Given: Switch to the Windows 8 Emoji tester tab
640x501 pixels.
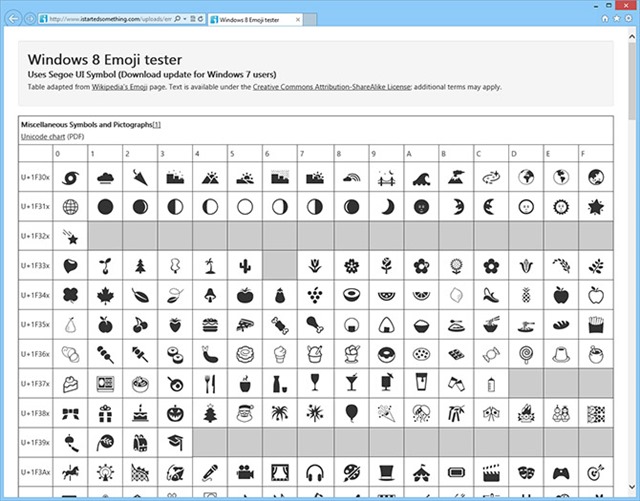Looking at the screenshot, I should pyautogui.click(x=255, y=20).
